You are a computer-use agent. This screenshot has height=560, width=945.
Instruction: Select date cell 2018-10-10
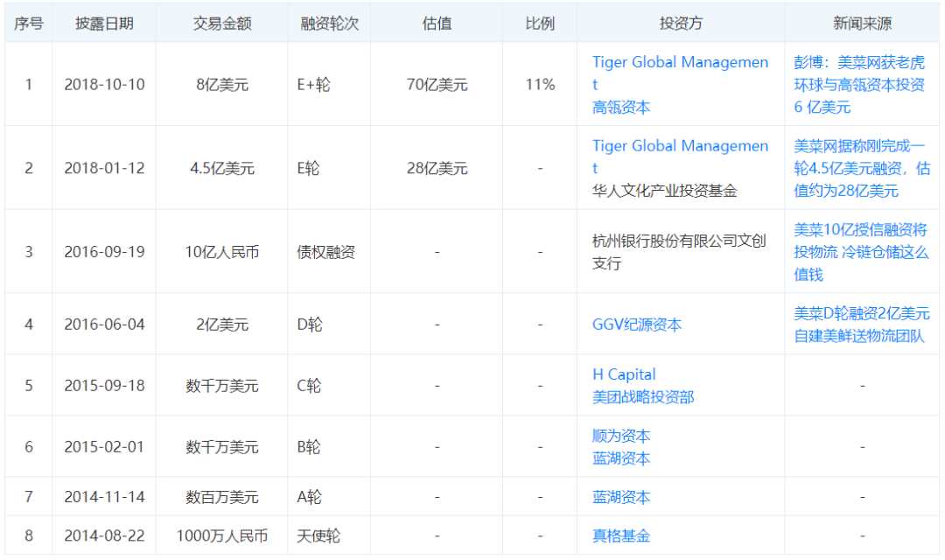[104, 84]
